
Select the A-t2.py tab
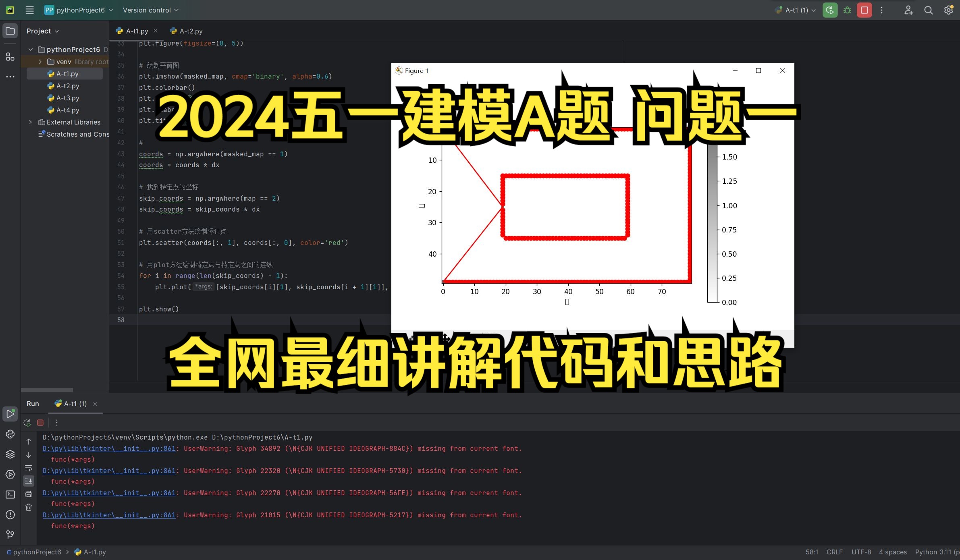[x=187, y=31]
